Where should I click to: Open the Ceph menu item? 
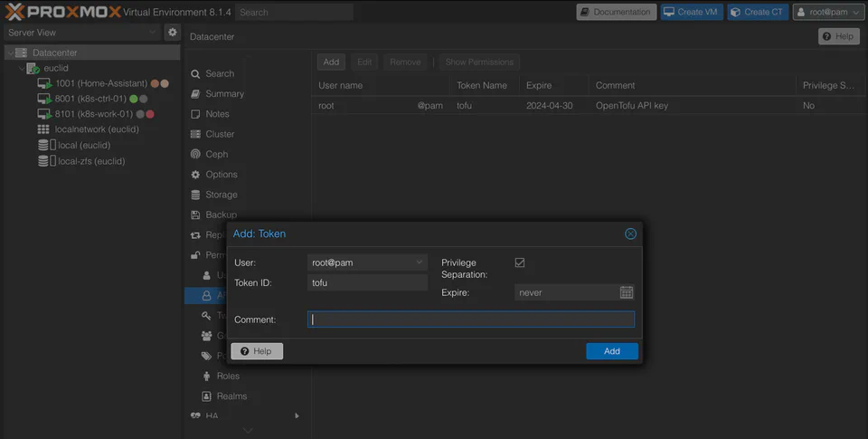(216, 154)
